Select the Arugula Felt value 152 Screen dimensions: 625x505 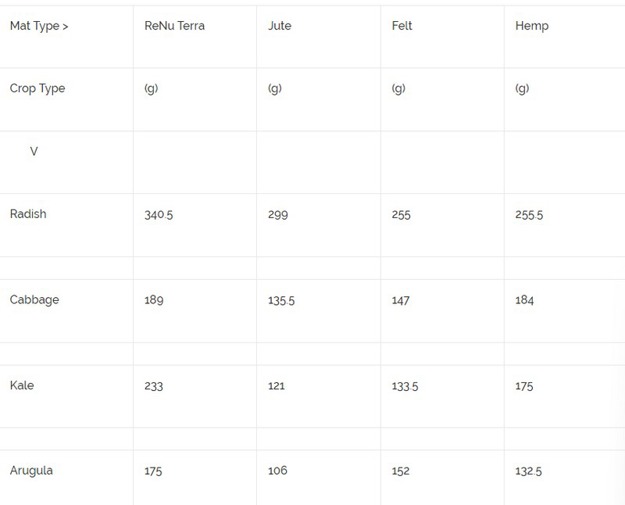pos(401,471)
